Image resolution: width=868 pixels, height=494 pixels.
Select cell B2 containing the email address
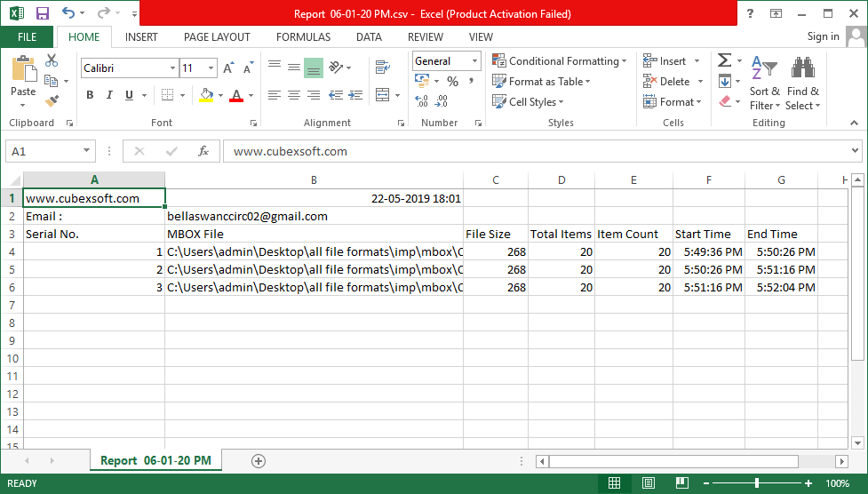coord(314,216)
